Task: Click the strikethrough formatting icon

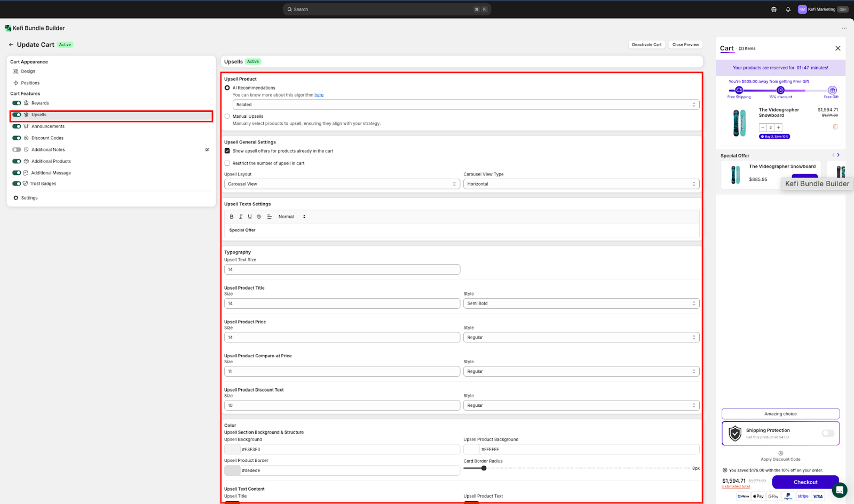Action: click(x=259, y=217)
